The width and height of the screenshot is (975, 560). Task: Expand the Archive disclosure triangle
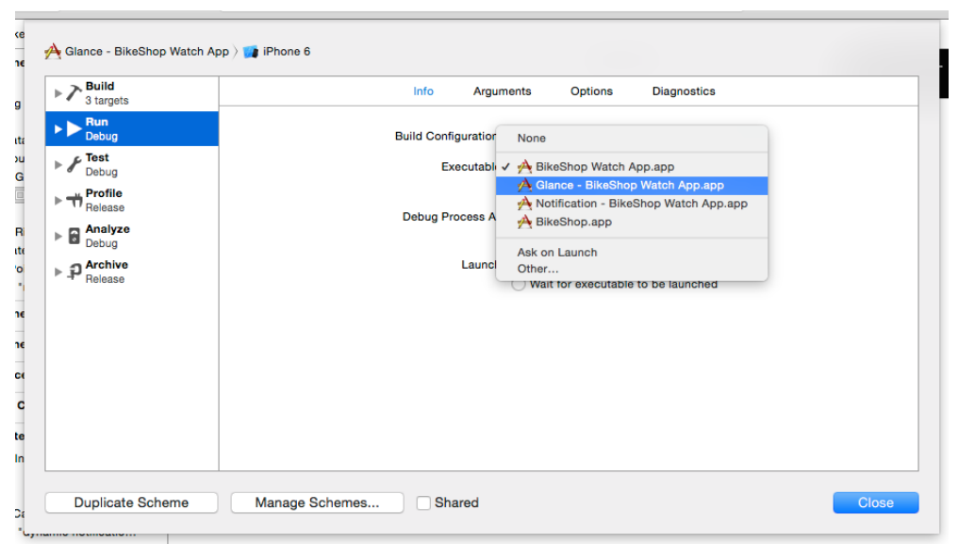point(58,272)
